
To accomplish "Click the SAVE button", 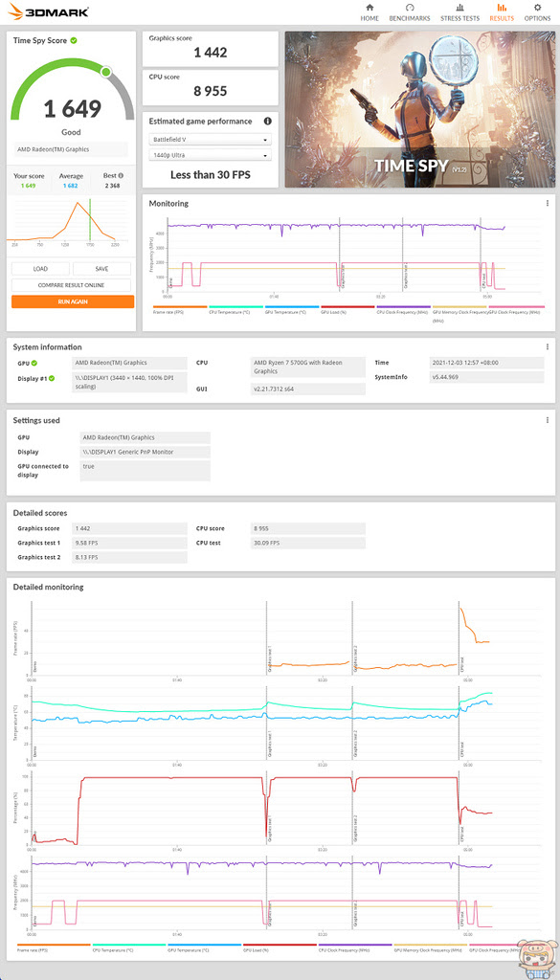I will pyautogui.click(x=101, y=269).
